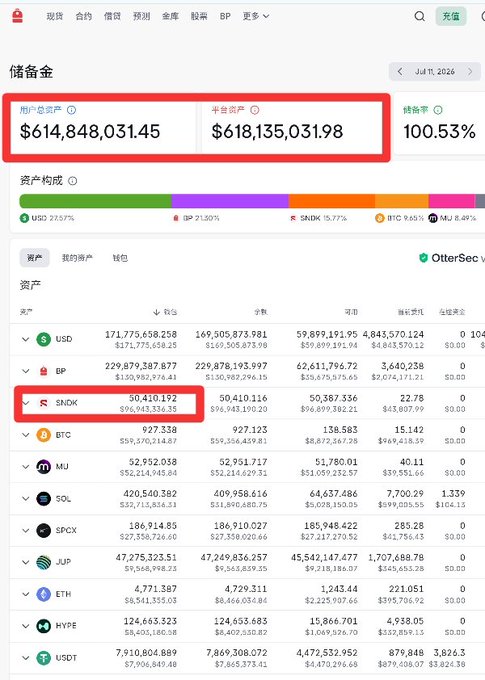This screenshot has height=680, width=485.
Task: Click the Jul 11, 2026 date label
Action: pyautogui.click(x=435, y=72)
